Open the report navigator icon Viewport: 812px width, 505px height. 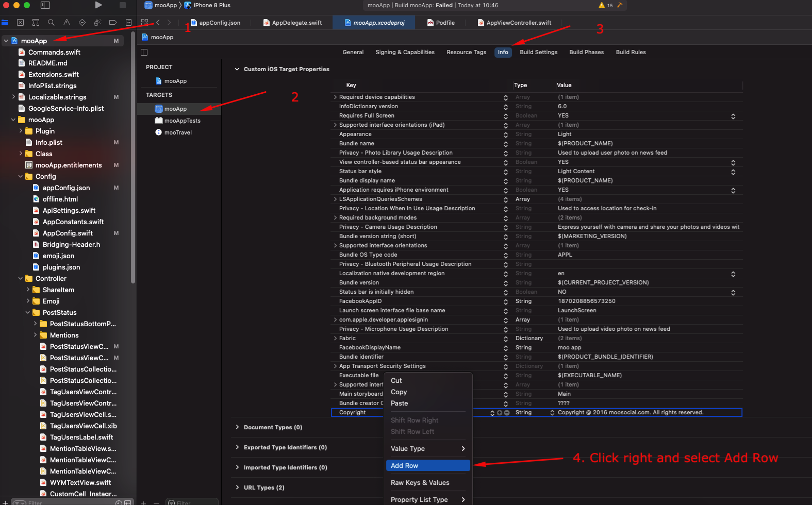click(128, 23)
